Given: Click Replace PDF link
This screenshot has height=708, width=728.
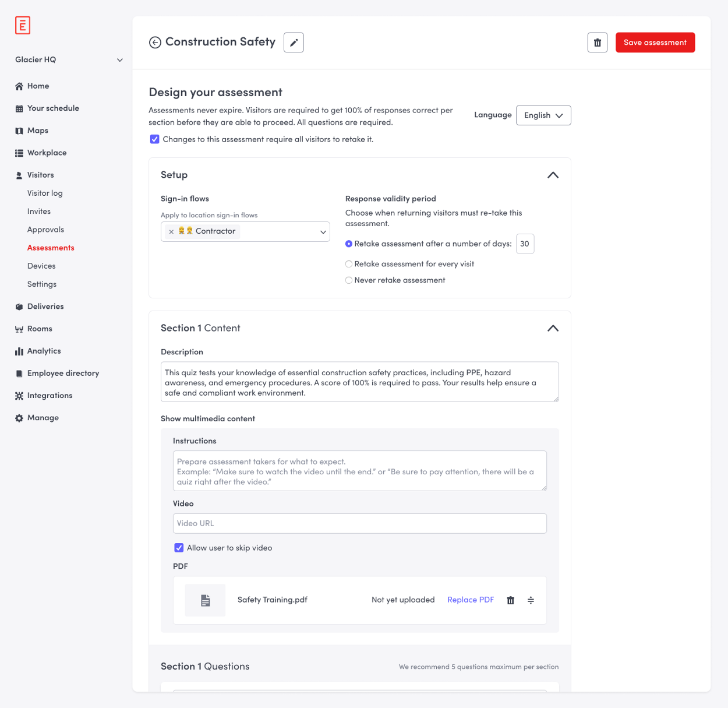Looking at the screenshot, I should tap(471, 600).
